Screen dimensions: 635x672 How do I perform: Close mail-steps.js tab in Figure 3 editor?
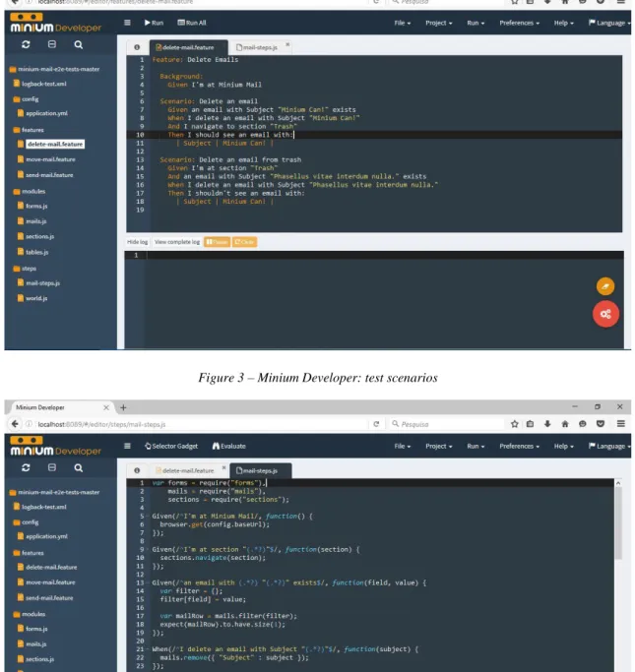point(287,44)
